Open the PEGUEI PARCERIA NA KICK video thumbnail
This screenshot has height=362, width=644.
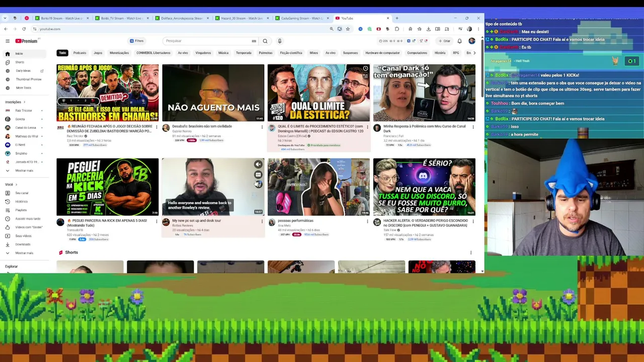coord(108,187)
